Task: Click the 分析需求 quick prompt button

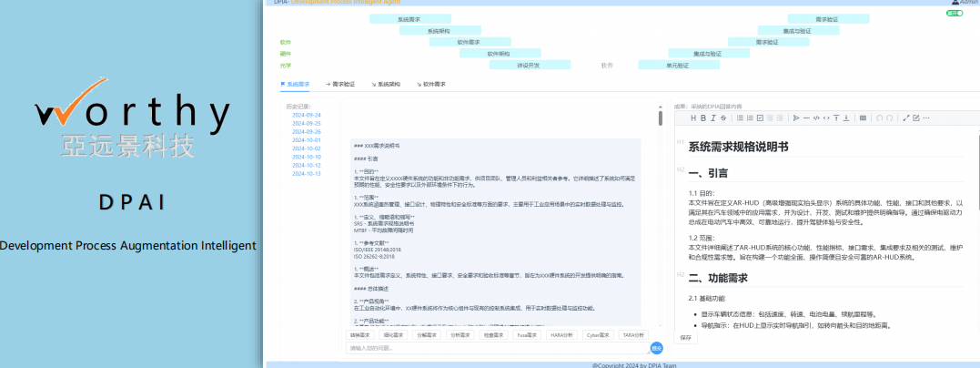Action: coord(461,335)
